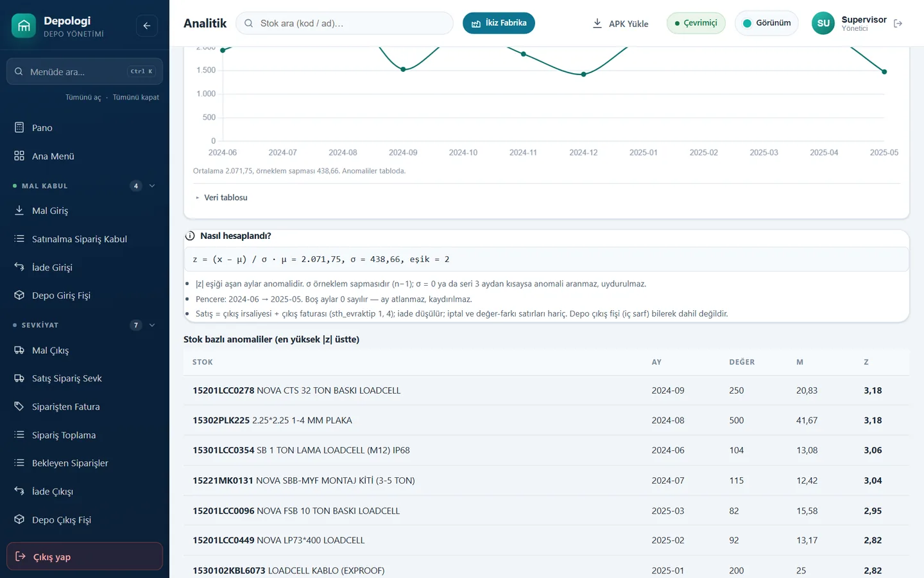Image resolution: width=924 pixels, height=578 pixels.
Task: Click the 2024-12 data point on chart
Action: [583, 74]
